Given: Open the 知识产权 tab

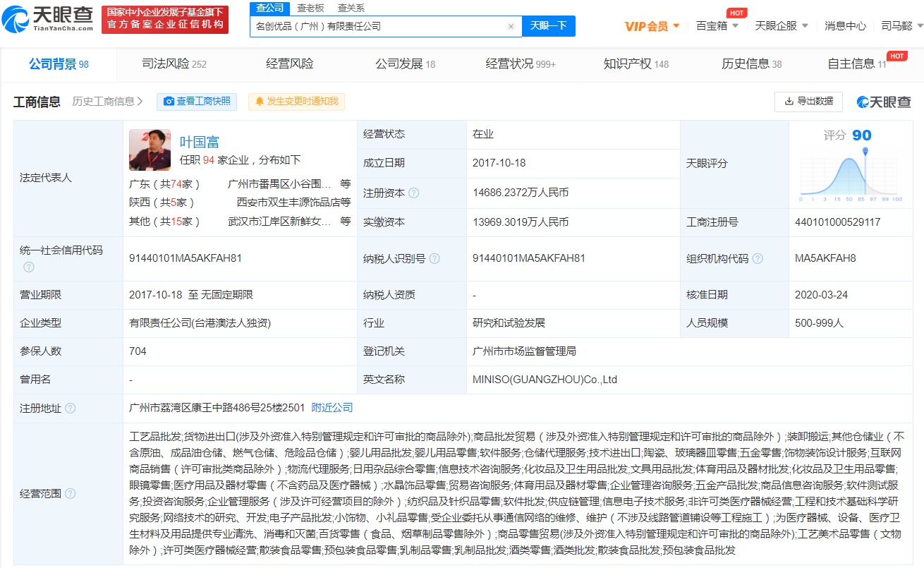Looking at the screenshot, I should (x=636, y=64).
